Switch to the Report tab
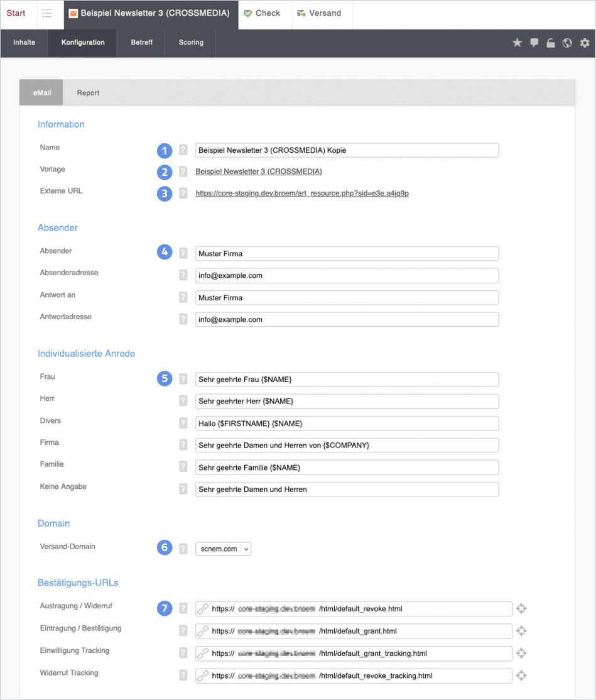The image size is (596, 700). point(88,93)
